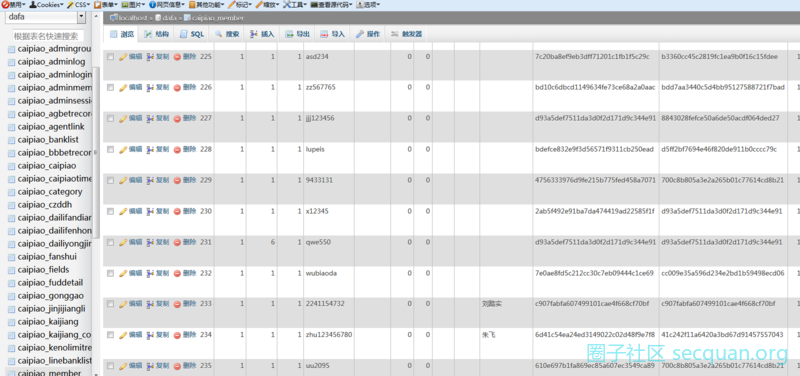This screenshot has width=800, height=376.
Task: Tick the checkbox for row 225
Action: pyautogui.click(x=110, y=57)
